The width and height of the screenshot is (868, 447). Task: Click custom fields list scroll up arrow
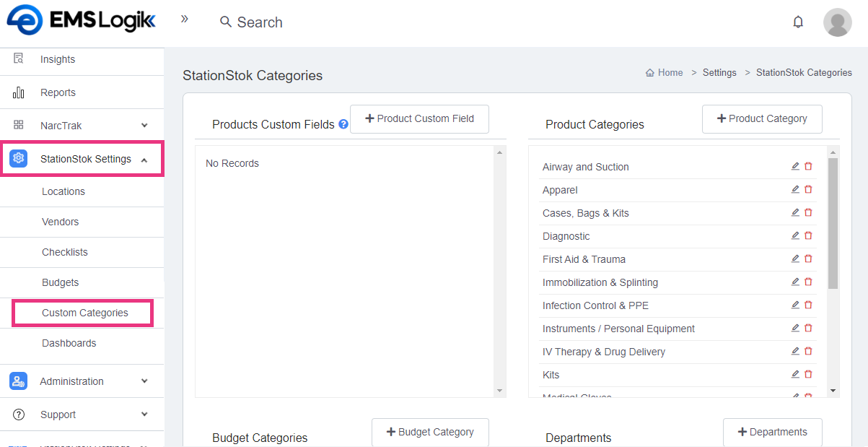coord(499,152)
